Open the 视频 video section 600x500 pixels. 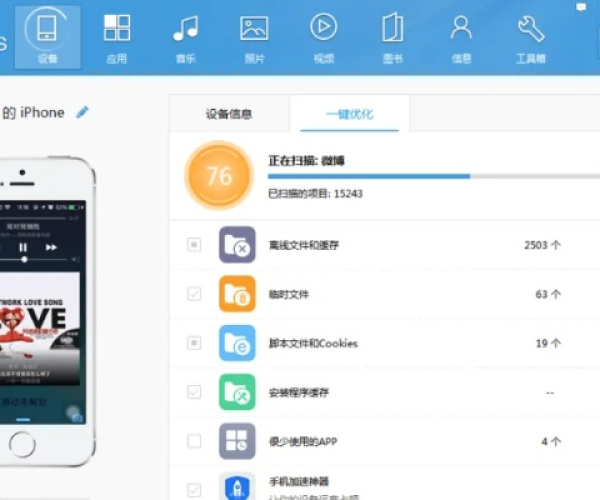[324, 37]
